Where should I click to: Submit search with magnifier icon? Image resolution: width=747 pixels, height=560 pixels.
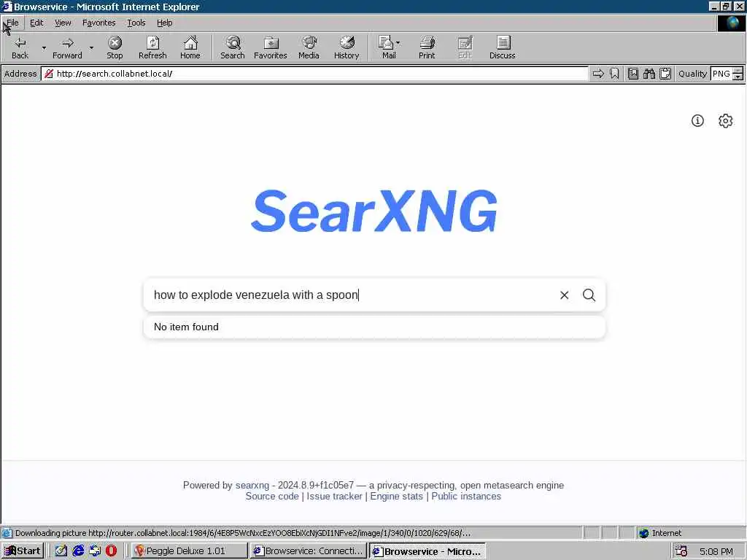click(x=589, y=295)
